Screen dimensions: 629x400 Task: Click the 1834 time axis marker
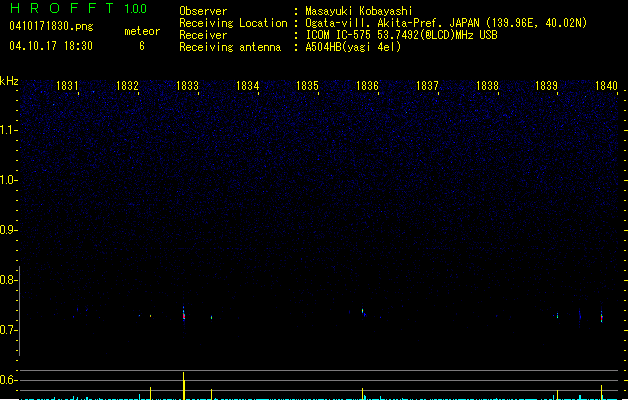tap(248, 86)
